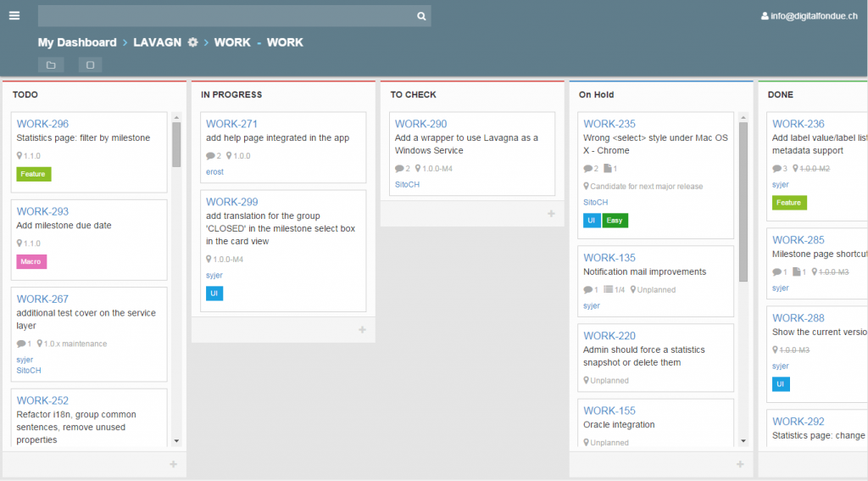Open card WORK-290
868x481 pixels.
pyautogui.click(x=420, y=124)
